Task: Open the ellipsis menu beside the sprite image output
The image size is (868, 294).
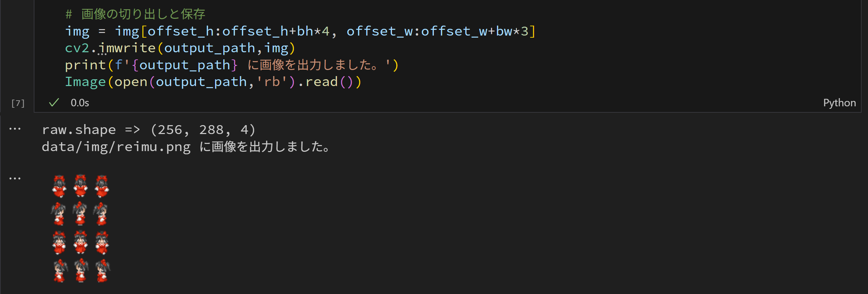Action: tap(15, 178)
